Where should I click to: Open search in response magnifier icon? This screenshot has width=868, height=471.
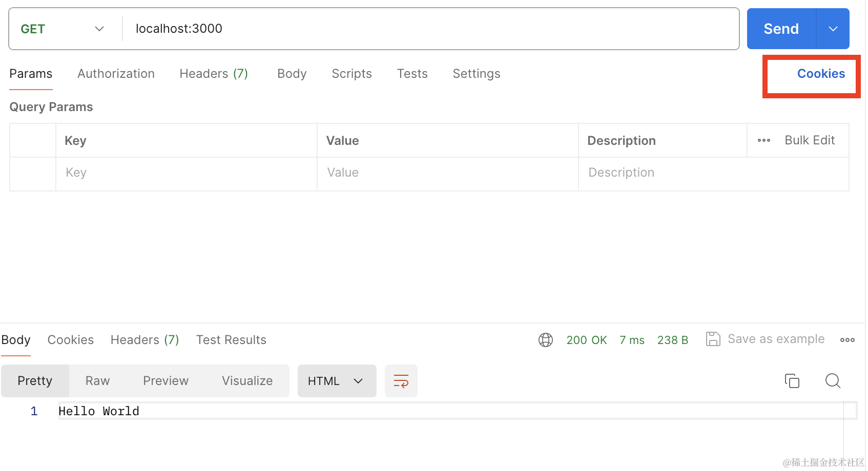click(x=833, y=381)
